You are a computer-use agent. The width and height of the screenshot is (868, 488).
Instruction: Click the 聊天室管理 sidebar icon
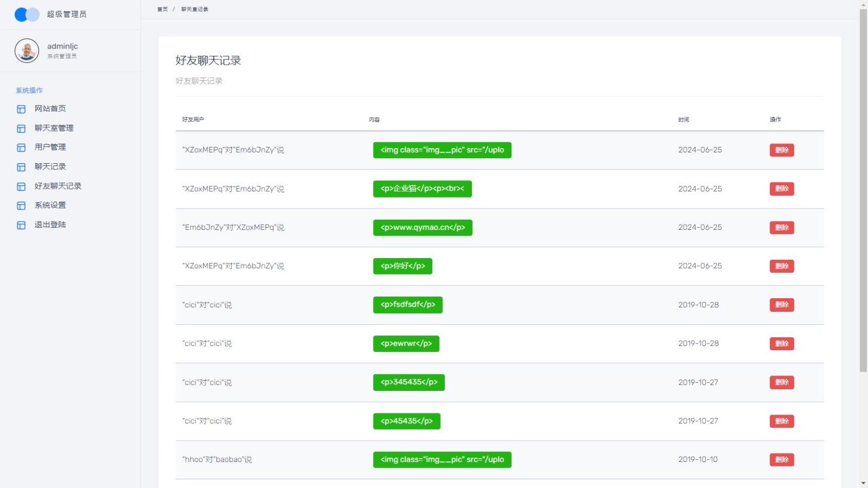point(21,128)
